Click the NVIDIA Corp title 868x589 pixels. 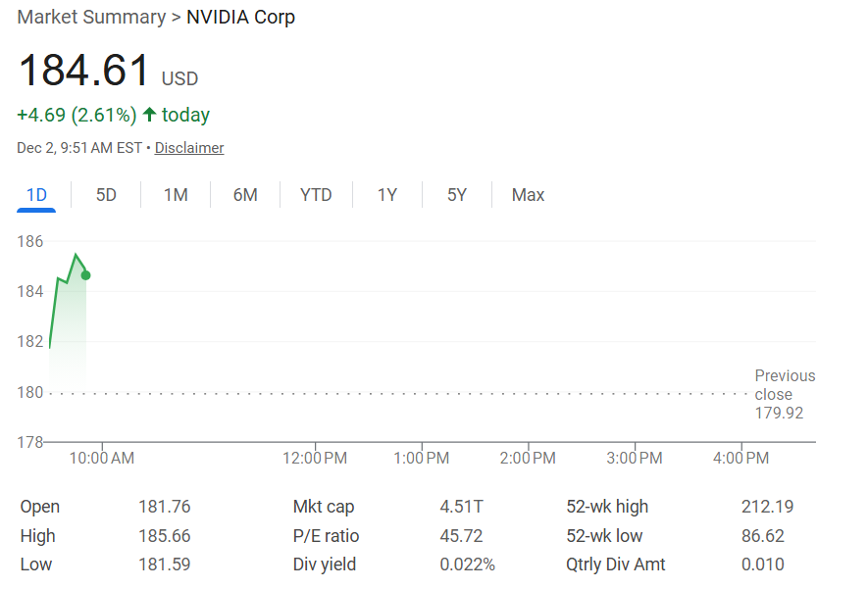pos(241,17)
